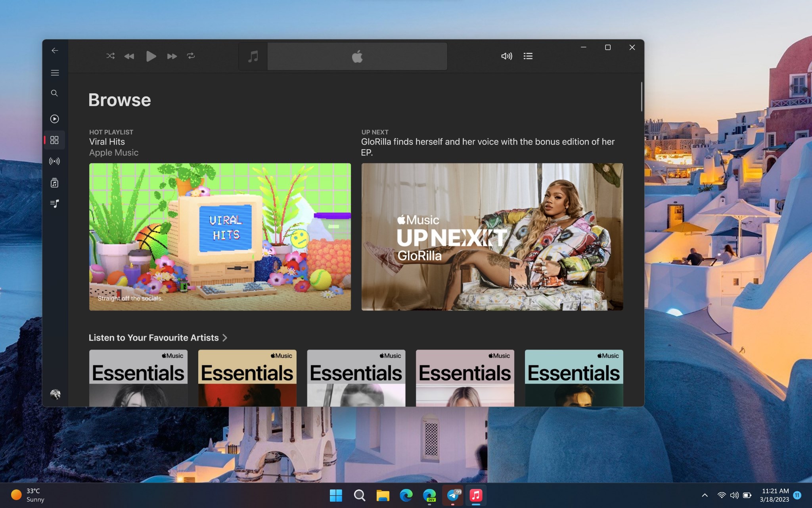Viewport: 812px width, 508px height.
Task: Click the Apple Music taskbar icon
Action: pyautogui.click(x=476, y=495)
